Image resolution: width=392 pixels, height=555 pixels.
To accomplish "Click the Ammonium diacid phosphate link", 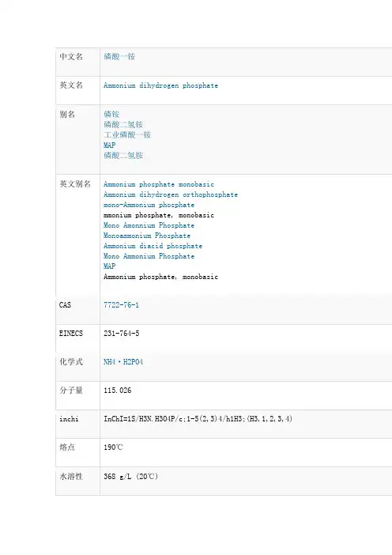I will point(153,246).
